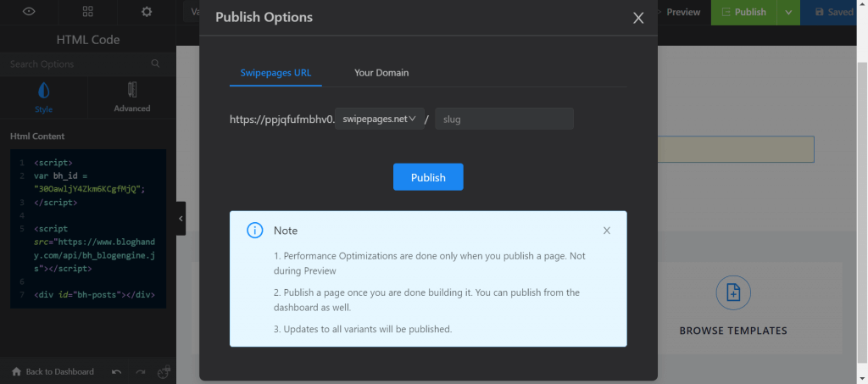Click Back to Dashboard link
Screen dimensions: 868x384
(x=53, y=371)
